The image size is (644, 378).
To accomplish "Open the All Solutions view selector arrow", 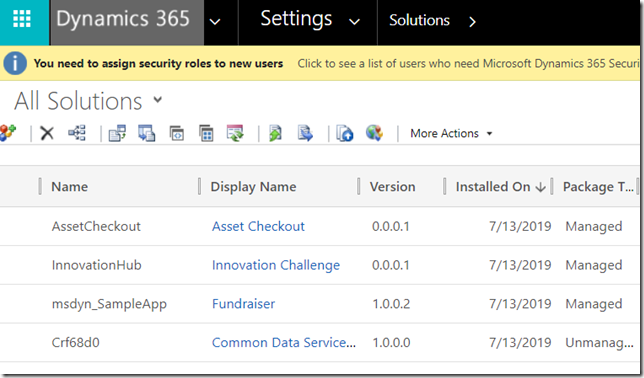I will coord(158,99).
